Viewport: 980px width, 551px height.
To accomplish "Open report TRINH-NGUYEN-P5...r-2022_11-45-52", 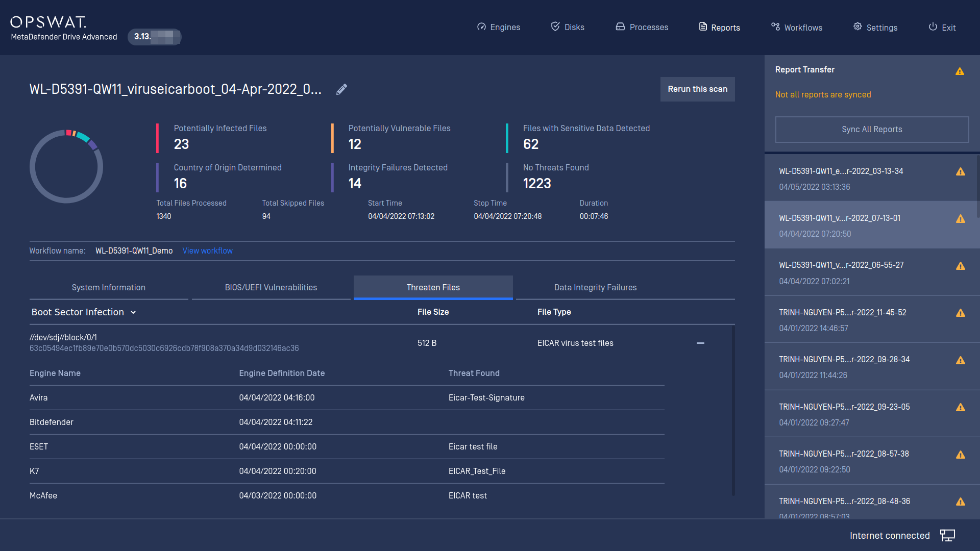I will (872, 320).
